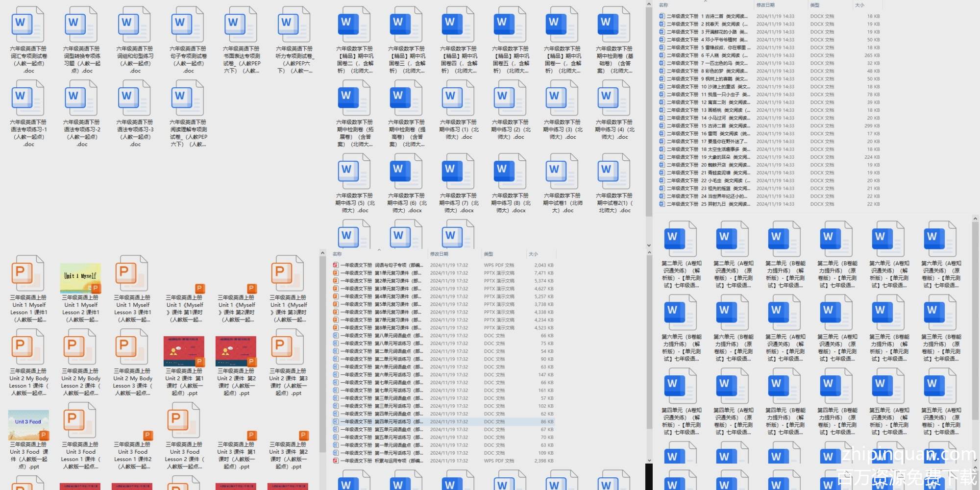Click 名称 column header in 一年级 list
The width and height of the screenshot is (980, 490).
(337, 254)
